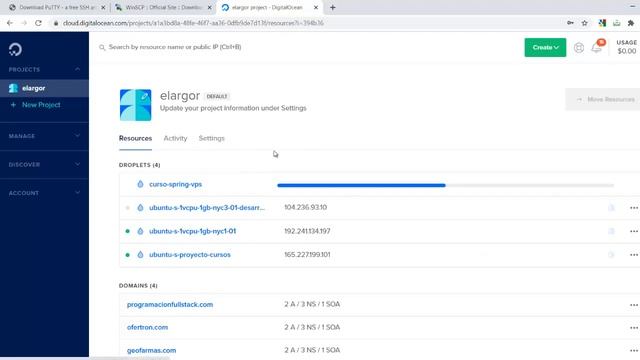The height and width of the screenshot is (360, 640).
Task: Click the browser forward arrow
Action: point(24,23)
